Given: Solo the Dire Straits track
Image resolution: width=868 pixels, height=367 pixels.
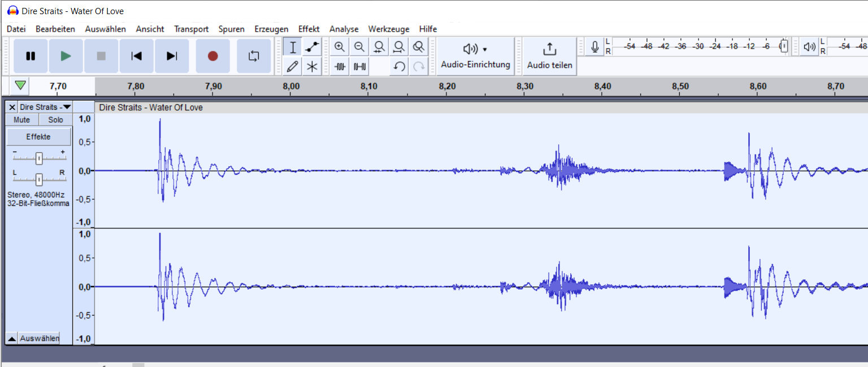Looking at the screenshot, I should (55, 120).
